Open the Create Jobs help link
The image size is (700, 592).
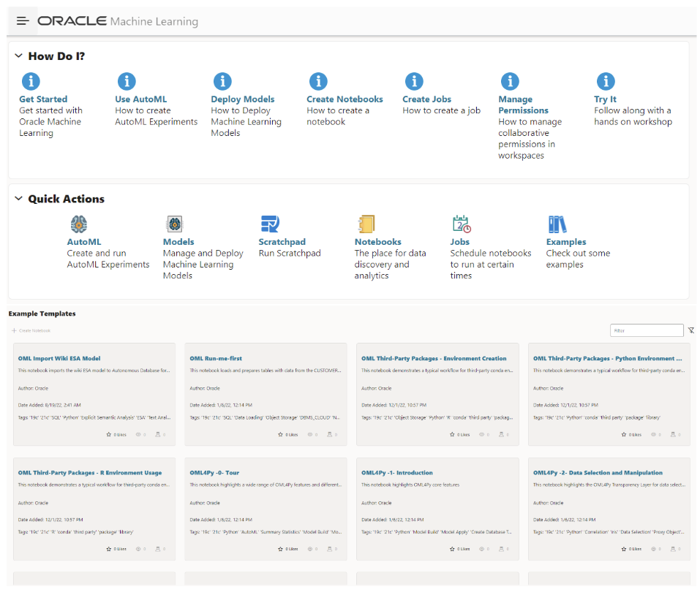click(426, 99)
